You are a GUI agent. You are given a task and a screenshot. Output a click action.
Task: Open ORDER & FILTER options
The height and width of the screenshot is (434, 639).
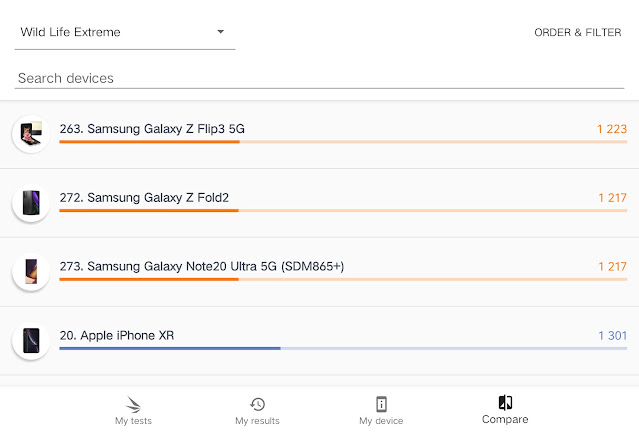pyautogui.click(x=577, y=32)
